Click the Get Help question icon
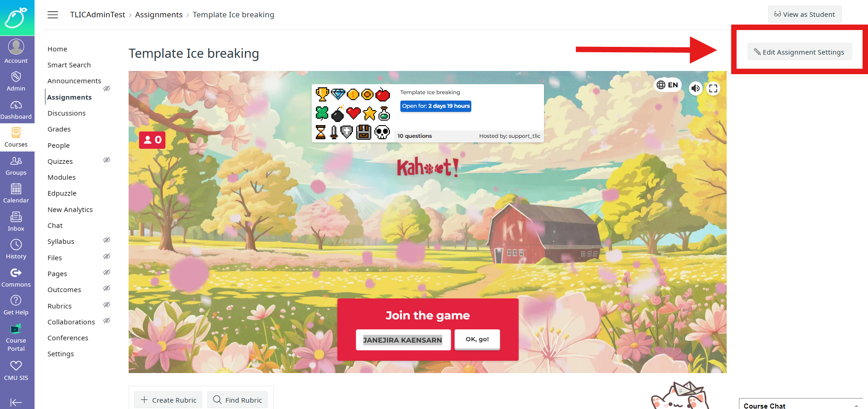 click(16, 300)
